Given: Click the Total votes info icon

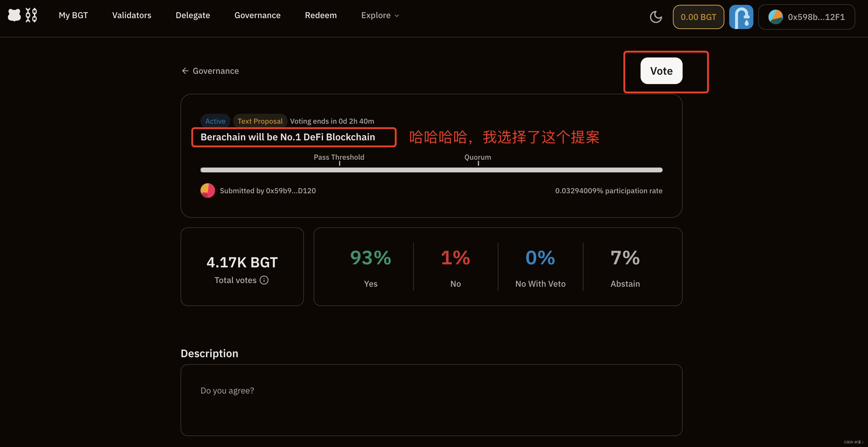Looking at the screenshot, I should 264,280.
